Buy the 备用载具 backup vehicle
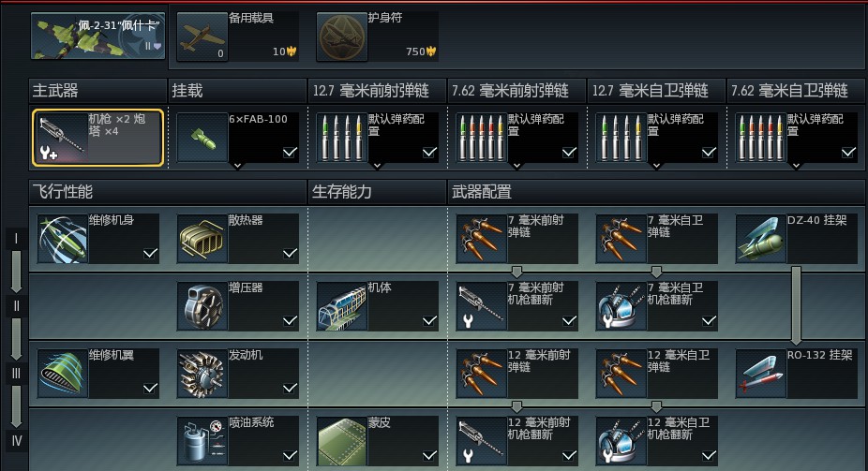 point(237,37)
